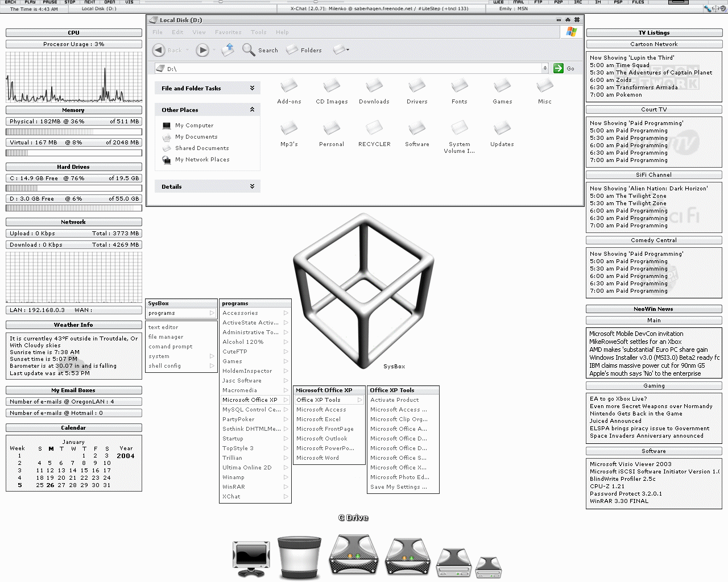This screenshot has height=582, width=728.
Task: Click the VIS button in the top bar
Action: click(x=130, y=2)
